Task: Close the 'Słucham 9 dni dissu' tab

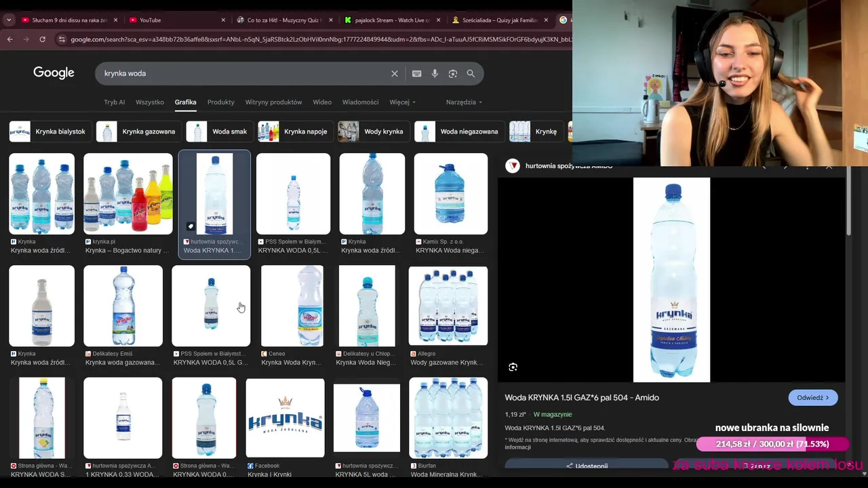Action: tap(115, 20)
